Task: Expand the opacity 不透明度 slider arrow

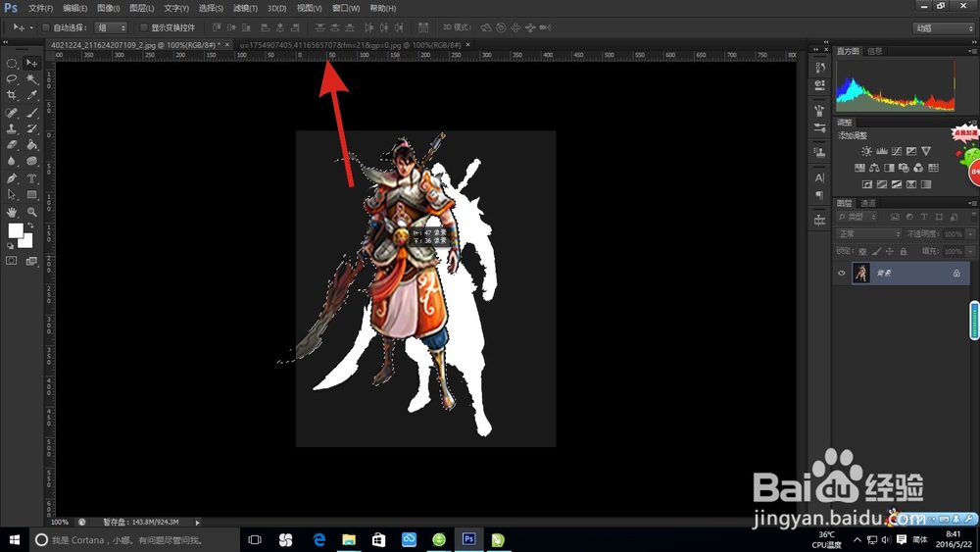Action: (x=970, y=233)
